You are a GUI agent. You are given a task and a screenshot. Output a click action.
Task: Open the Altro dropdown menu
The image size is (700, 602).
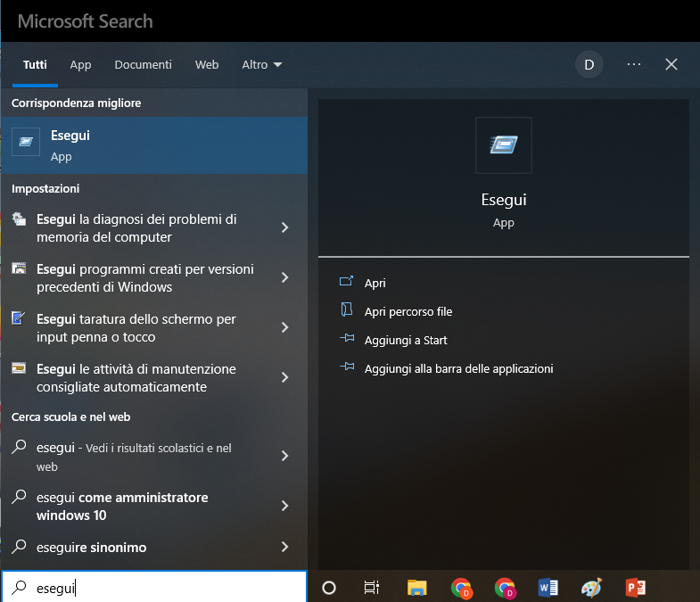(x=261, y=65)
